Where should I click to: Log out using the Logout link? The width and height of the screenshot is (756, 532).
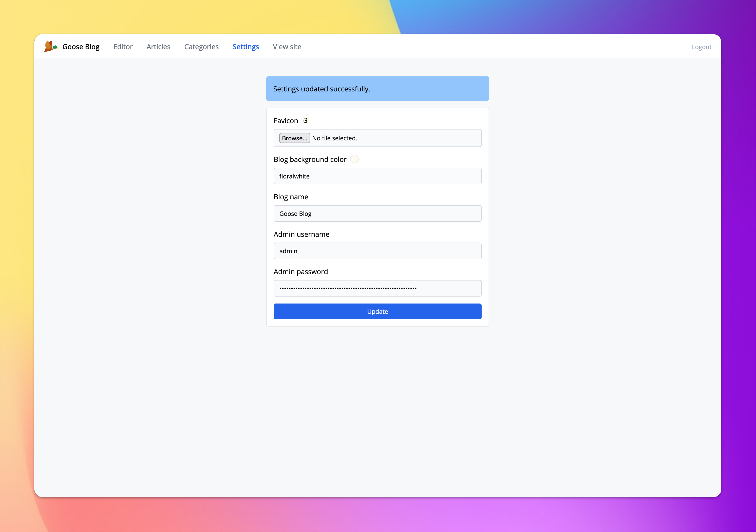point(701,47)
